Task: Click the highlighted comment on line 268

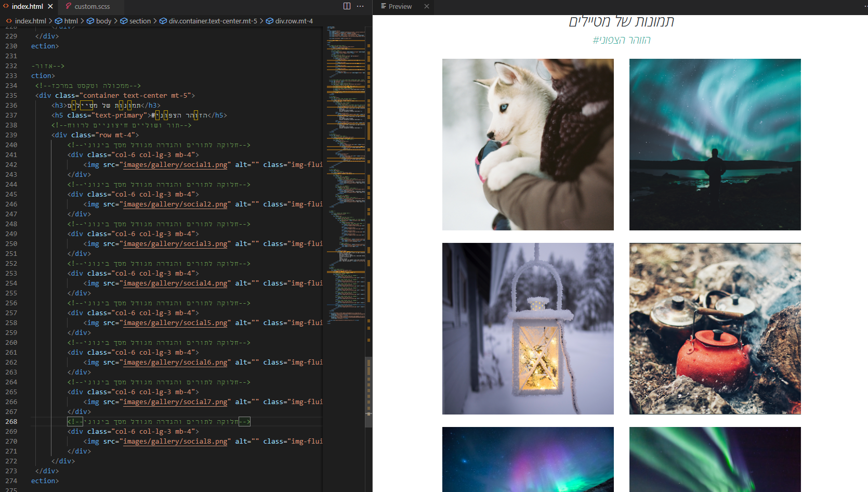Action: point(159,422)
